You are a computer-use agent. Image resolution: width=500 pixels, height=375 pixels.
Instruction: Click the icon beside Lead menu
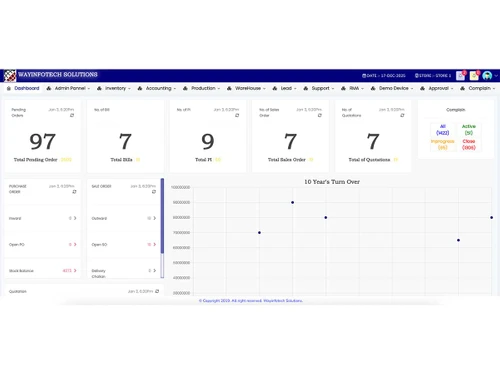[x=275, y=88]
